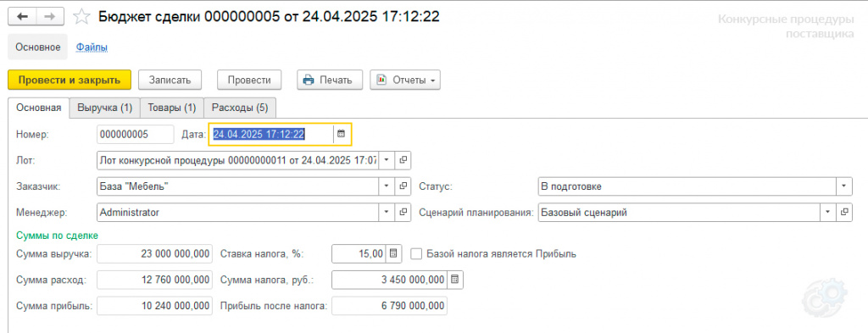Open the calculator for tax rate field
Screen dimensions: 868x333
click(393, 254)
